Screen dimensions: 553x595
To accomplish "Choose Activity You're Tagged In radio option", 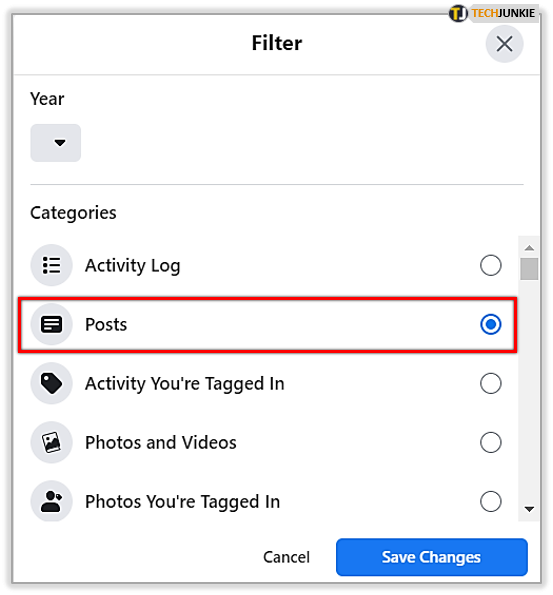I will tap(490, 383).
